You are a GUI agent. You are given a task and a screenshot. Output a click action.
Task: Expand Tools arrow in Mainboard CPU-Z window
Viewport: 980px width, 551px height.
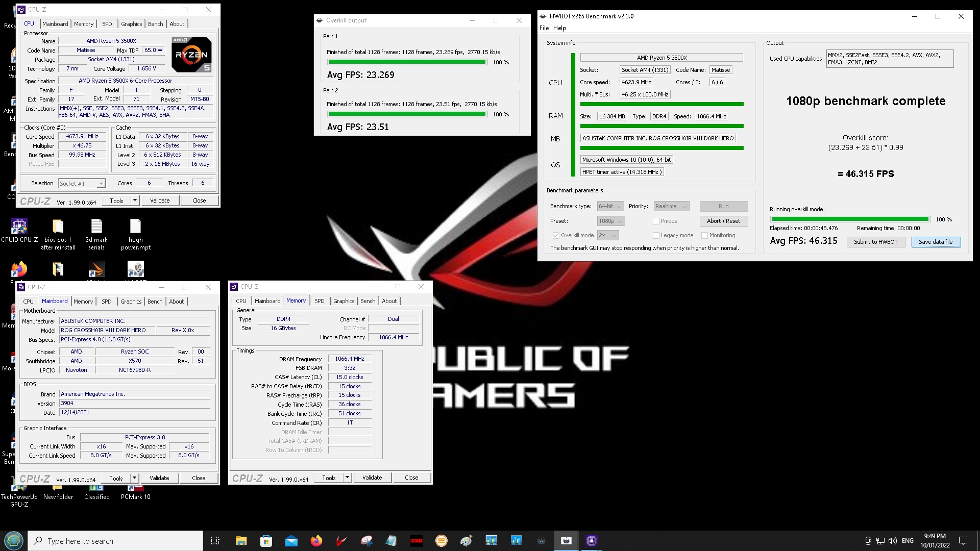[x=135, y=478]
